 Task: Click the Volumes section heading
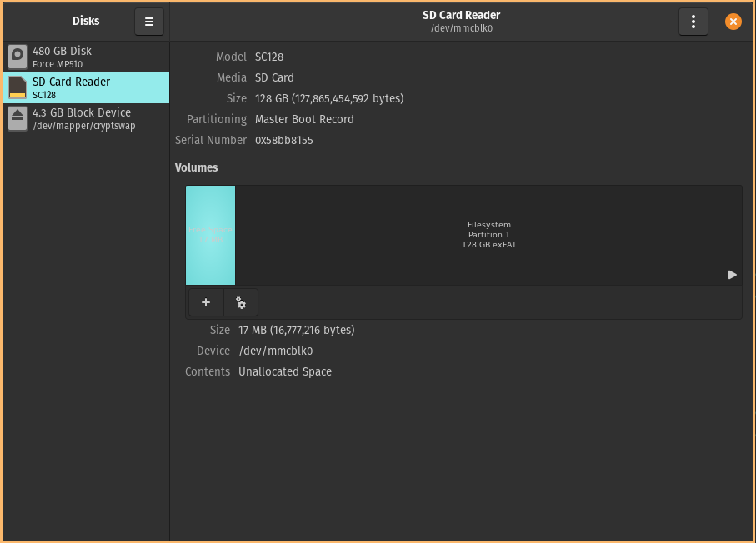pos(197,167)
